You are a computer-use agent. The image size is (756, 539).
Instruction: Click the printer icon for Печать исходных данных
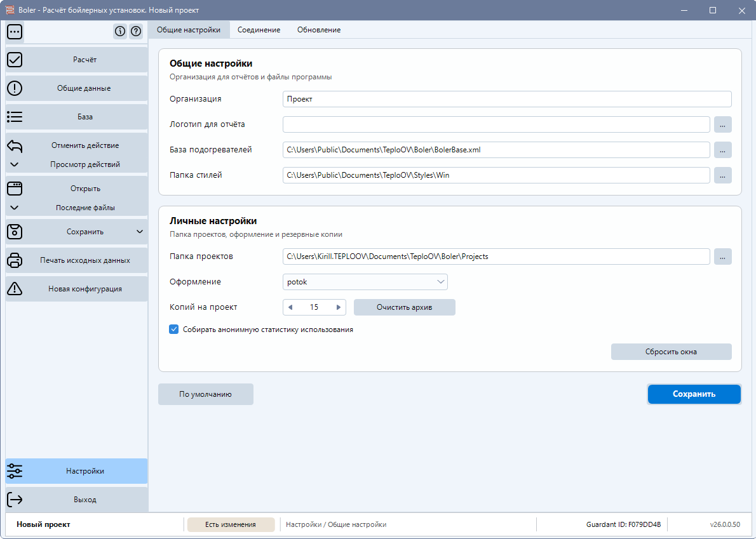pyautogui.click(x=15, y=260)
